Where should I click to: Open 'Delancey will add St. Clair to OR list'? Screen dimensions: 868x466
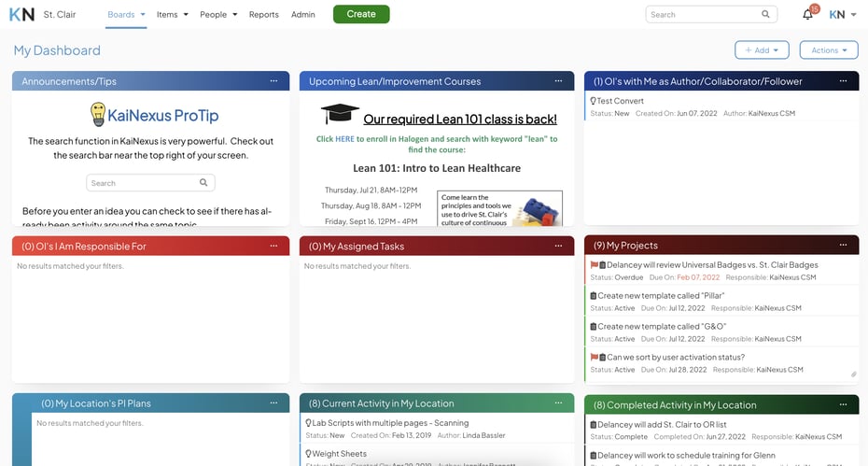[x=662, y=424]
